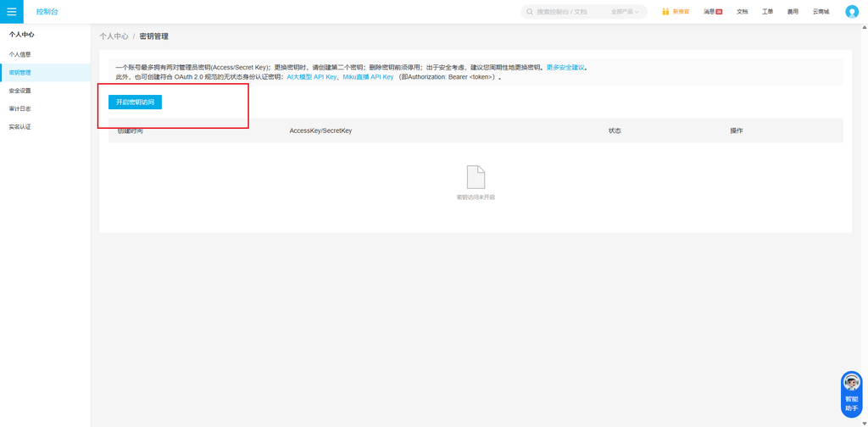868x427 pixels.
Task: Open the 新推官 gift promotion
Action: tap(676, 12)
